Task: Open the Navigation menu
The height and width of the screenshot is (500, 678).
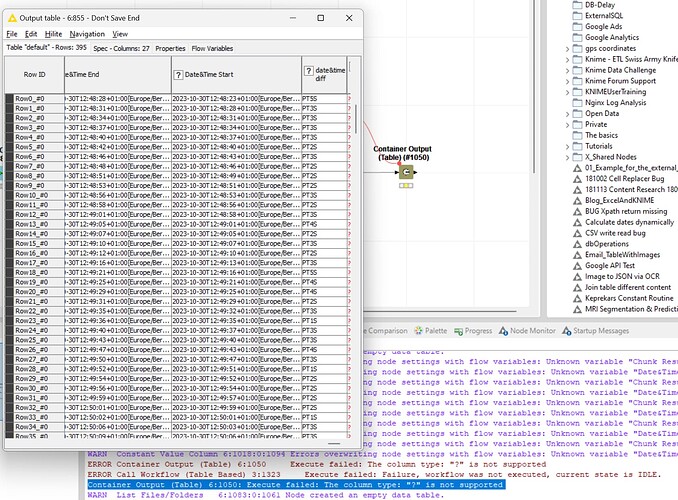Action: 87,34
